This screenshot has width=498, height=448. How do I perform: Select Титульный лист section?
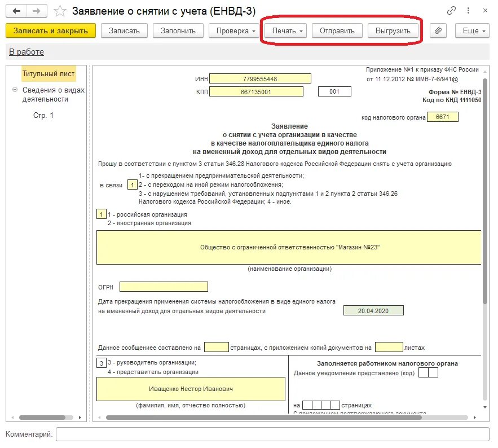click(x=49, y=74)
